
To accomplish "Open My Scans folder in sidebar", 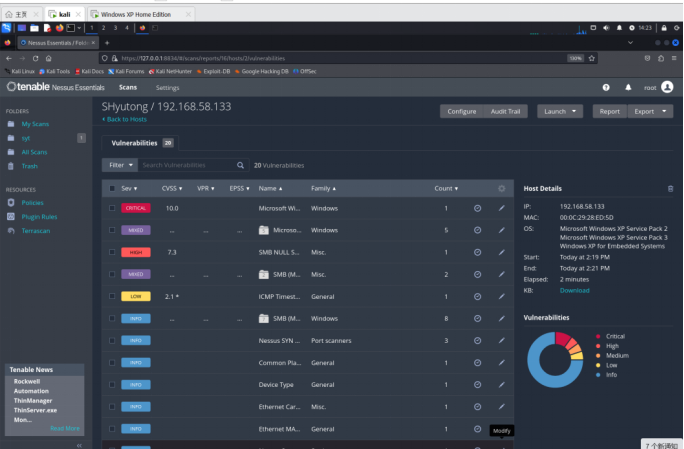I will (x=35, y=124).
